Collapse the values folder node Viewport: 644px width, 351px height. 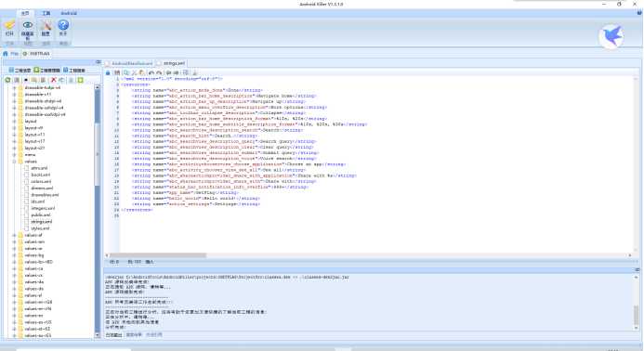(14, 162)
